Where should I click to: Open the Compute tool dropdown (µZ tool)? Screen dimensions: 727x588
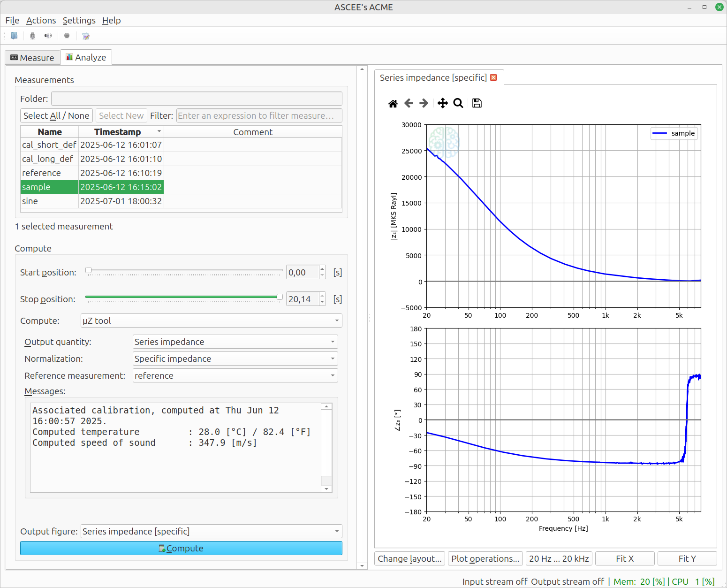[x=212, y=321]
